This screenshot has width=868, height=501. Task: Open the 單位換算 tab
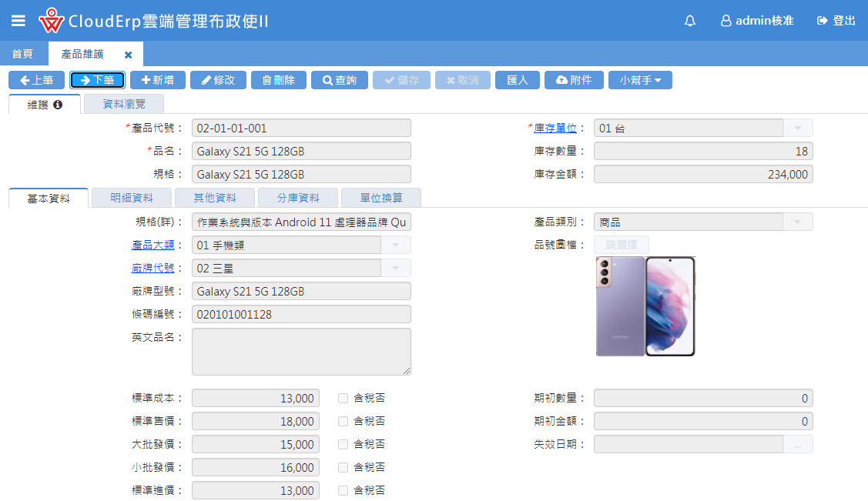pos(381,198)
